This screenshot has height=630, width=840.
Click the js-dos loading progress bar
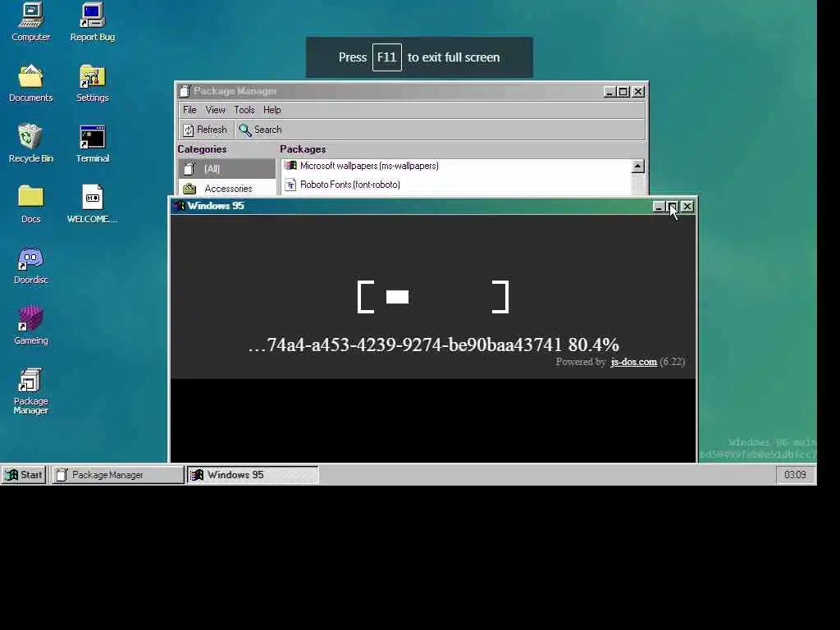coord(433,297)
